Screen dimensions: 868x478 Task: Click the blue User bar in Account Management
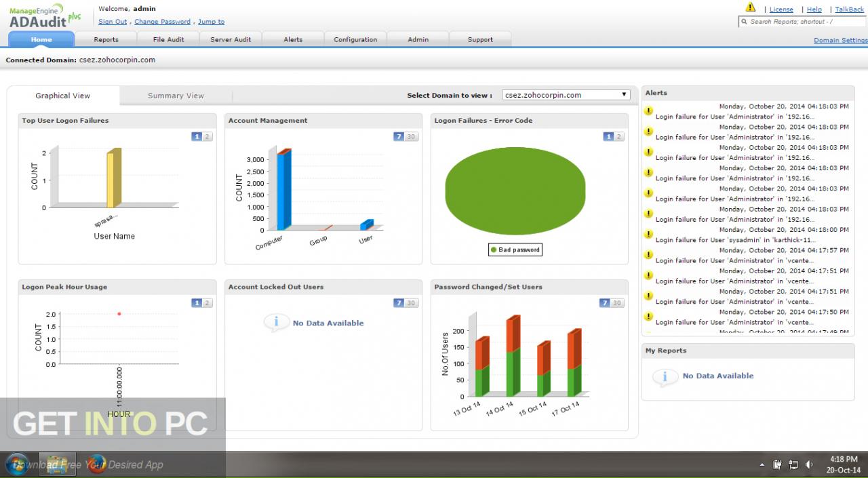coord(366,225)
